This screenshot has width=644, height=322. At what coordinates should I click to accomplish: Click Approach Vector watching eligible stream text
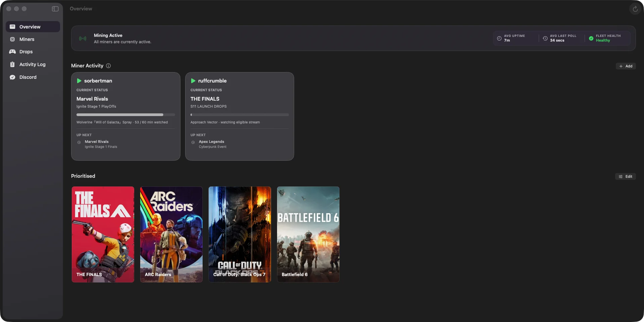coord(225,122)
